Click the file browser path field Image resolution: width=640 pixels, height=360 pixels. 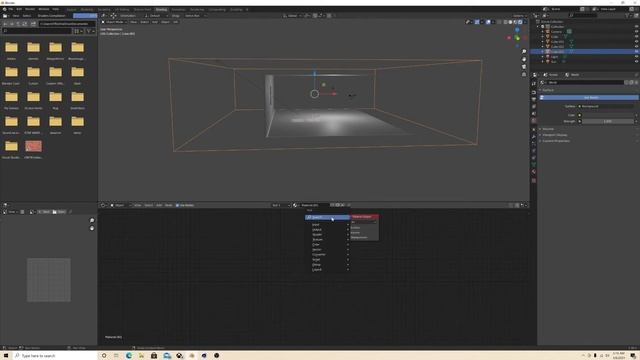(67, 24)
